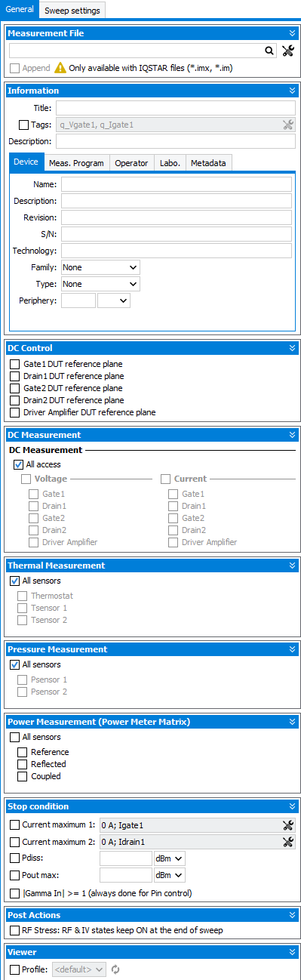
Task: Select the Operator tab
Action: tap(131, 163)
